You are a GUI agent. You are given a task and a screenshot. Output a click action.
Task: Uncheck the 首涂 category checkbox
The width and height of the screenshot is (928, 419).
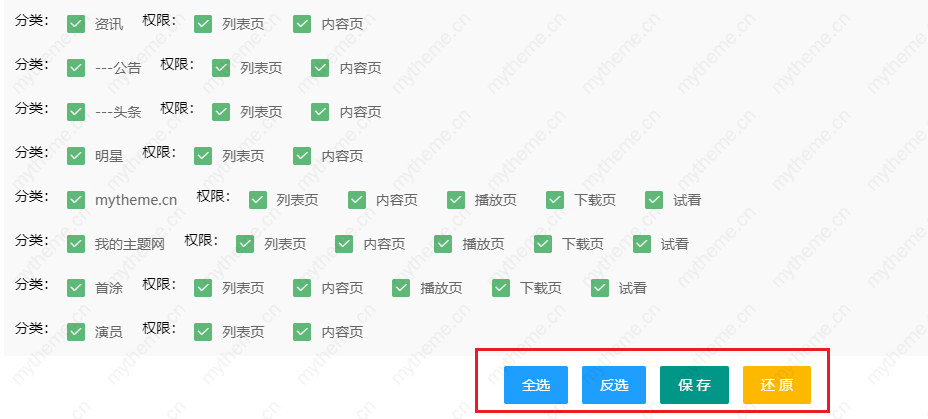(76, 288)
